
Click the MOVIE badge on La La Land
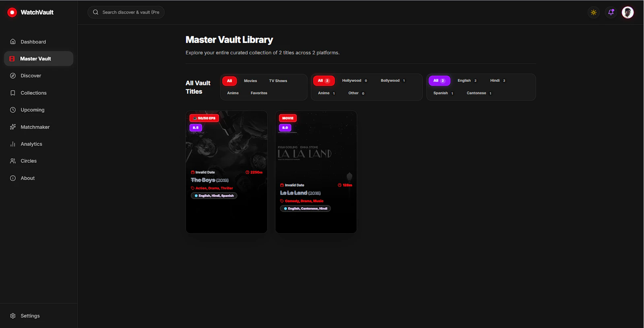tap(288, 118)
